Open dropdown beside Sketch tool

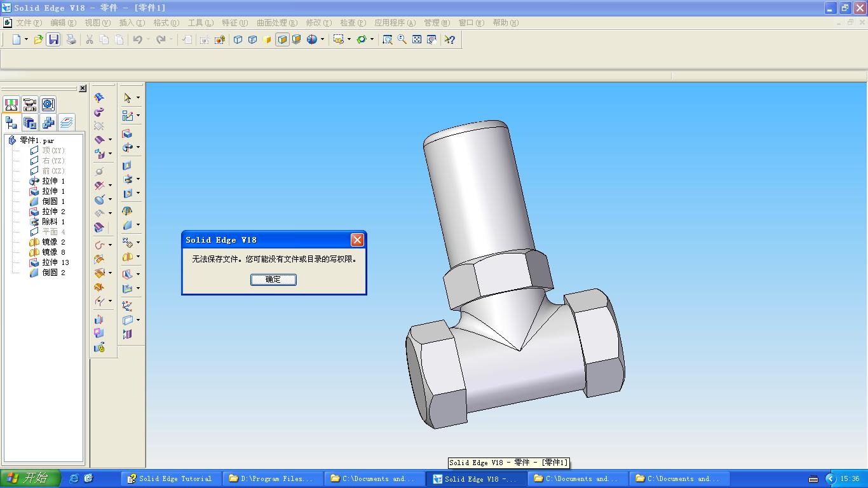[x=138, y=116]
